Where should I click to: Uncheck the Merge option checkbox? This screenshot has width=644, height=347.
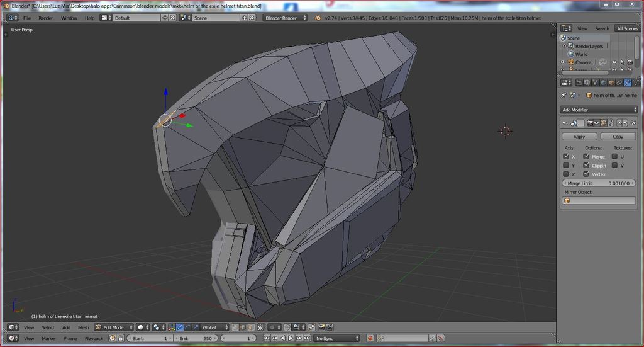pos(586,156)
